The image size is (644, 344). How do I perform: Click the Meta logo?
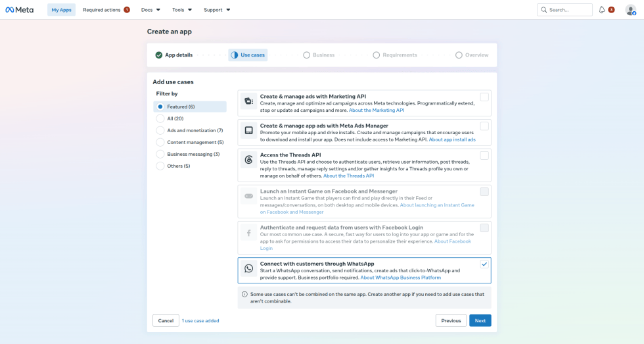[x=19, y=10]
